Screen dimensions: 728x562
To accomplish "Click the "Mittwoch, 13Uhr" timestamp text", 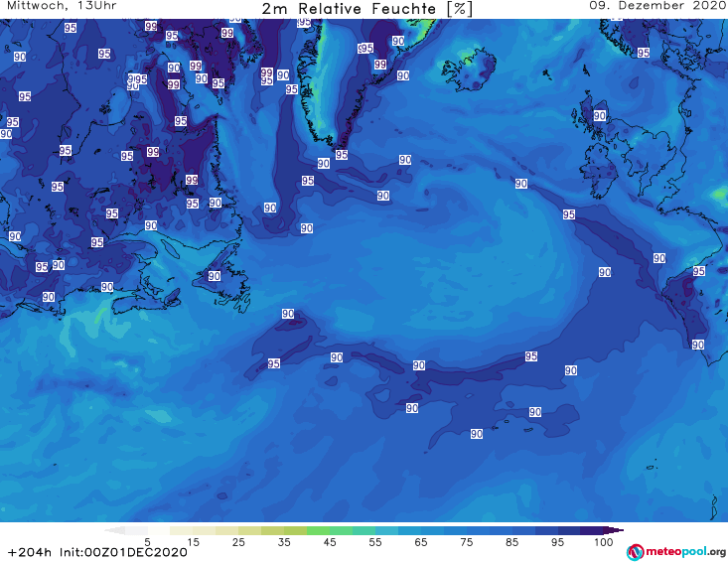I will click(x=62, y=6).
